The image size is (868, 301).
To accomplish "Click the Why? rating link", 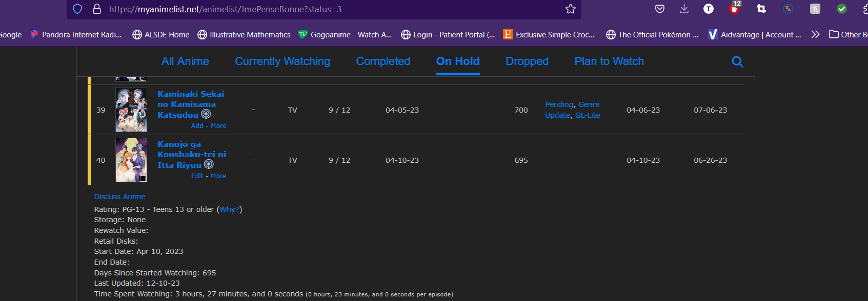I will 230,209.
